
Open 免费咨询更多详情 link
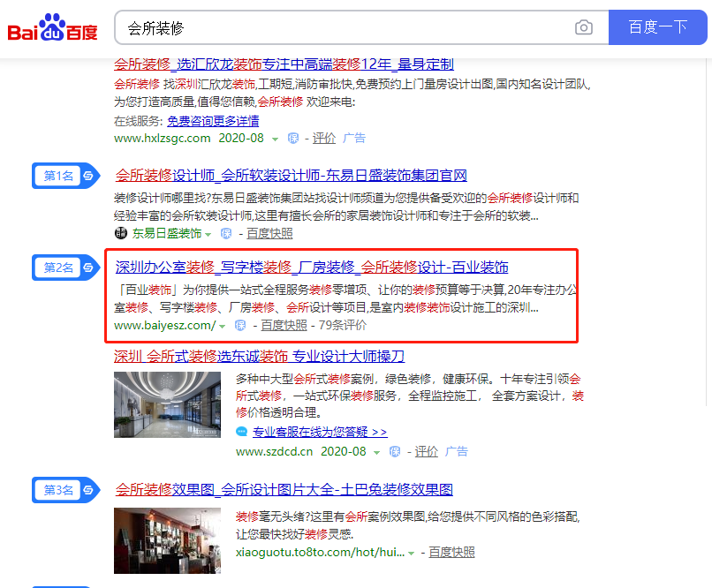coord(213,121)
